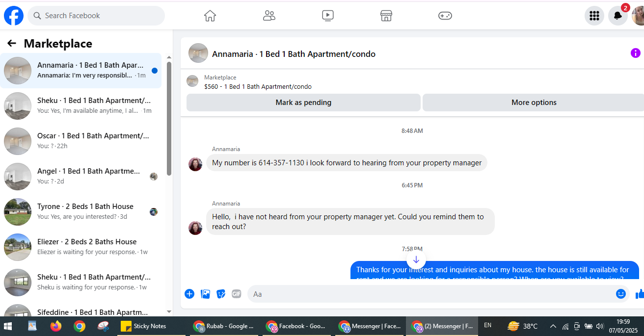Click message with phone number 614-357-1130

click(x=347, y=163)
